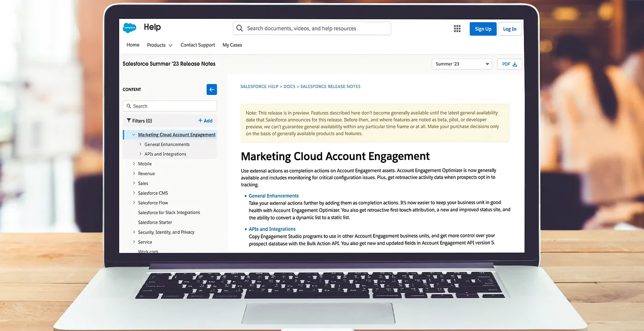Select Service in the content tree
The image size is (644, 331).
tap(145, 242)
